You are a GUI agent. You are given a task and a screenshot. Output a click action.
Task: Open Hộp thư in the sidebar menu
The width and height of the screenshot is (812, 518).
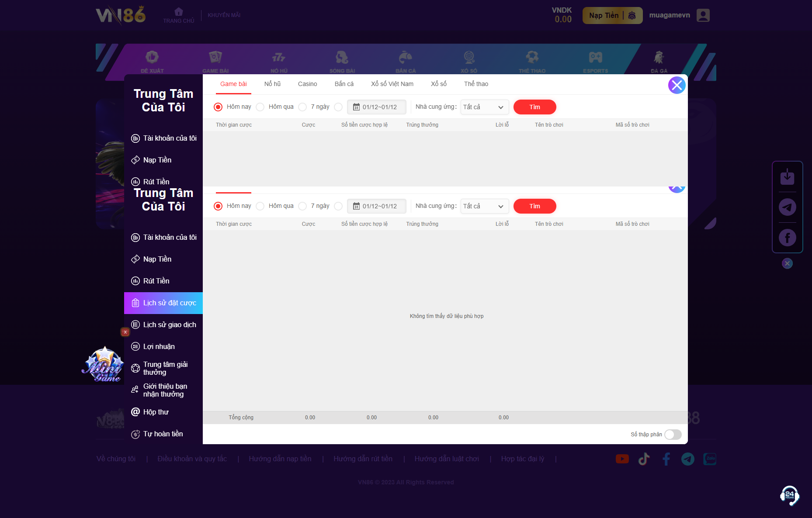pyautogui.click(x=156, y=412)
